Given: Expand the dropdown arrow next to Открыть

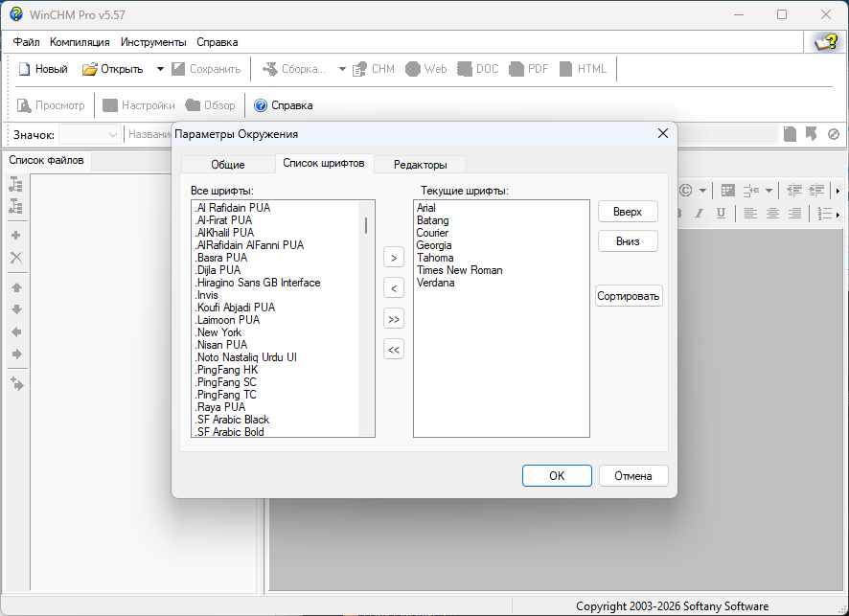Looking at the screenshot, I should coord(160,69).
